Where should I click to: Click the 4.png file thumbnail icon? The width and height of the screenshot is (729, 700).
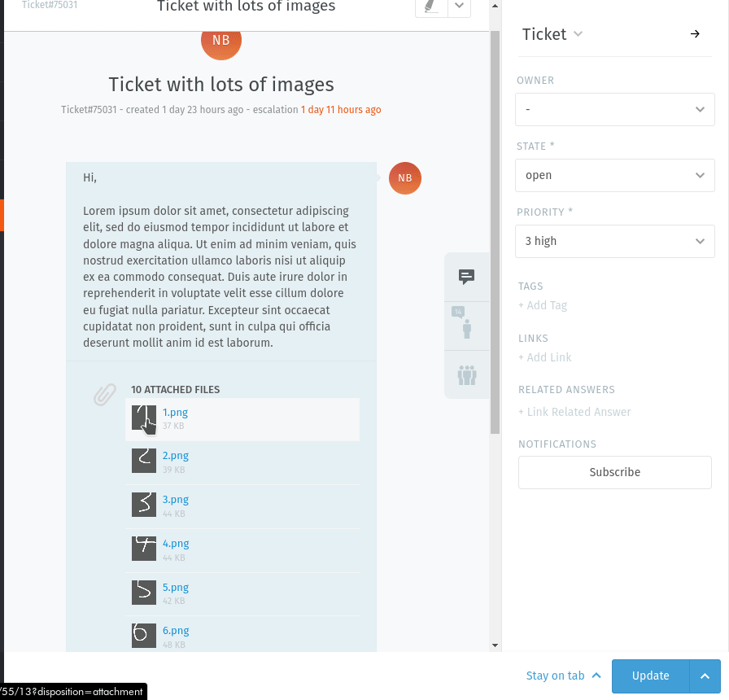[x=143, y=549]
